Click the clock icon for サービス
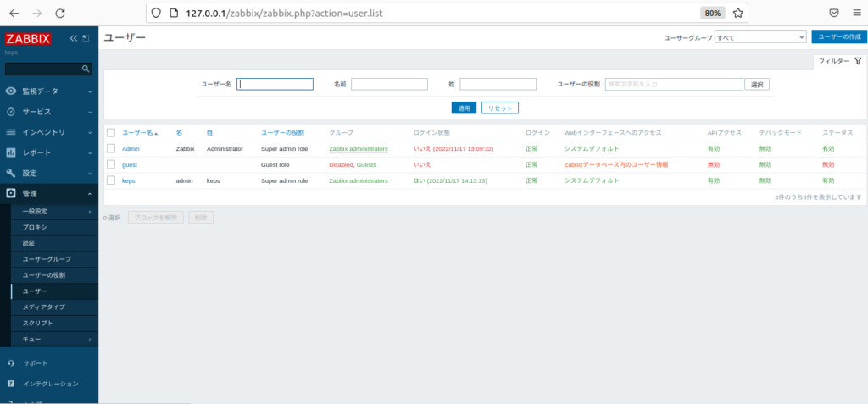Viewport: 868px width, 404px height. [x=11, y=112]
